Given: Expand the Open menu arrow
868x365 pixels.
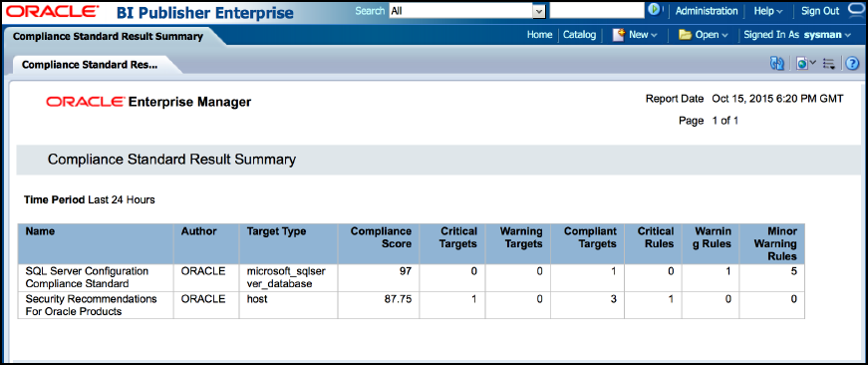Looking at the screenshot, I should [724, 35].
